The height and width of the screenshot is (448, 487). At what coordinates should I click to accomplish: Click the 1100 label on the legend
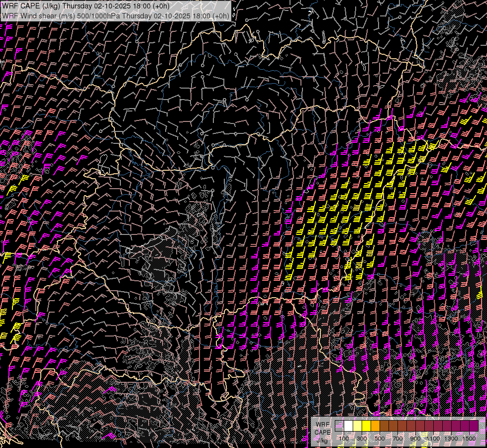click(x=433, y=438)
